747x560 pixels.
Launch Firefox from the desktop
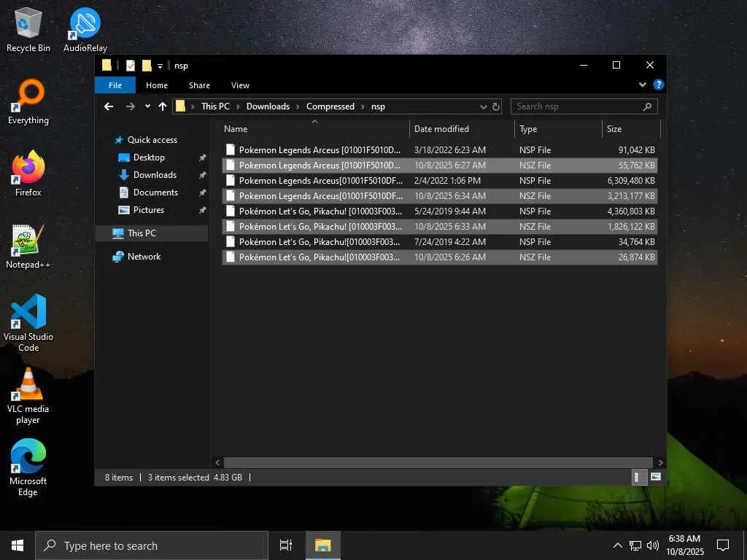28,174
